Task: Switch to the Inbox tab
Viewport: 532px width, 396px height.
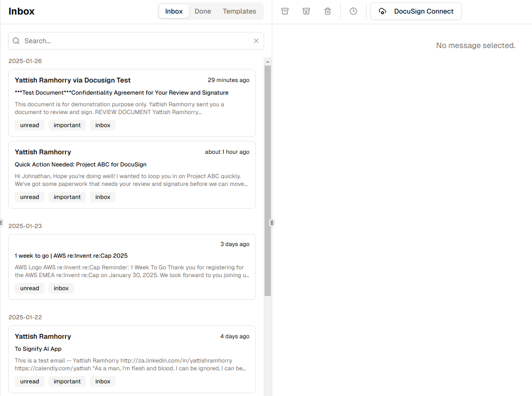Action: (174, 11)
